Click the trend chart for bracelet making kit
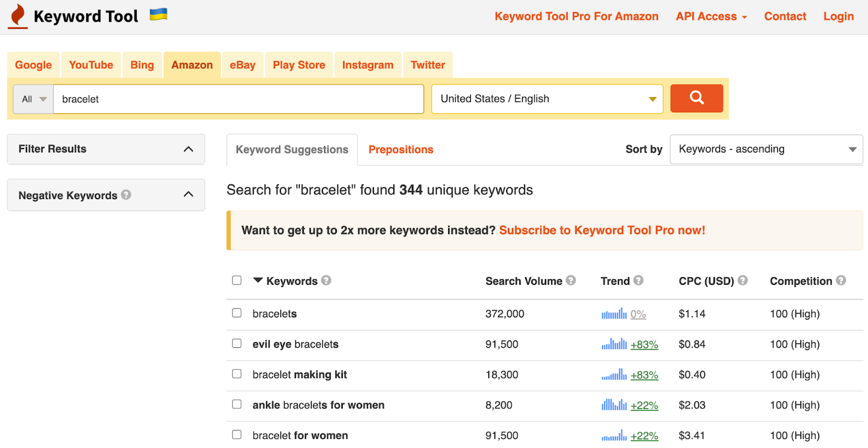The image size is (868, 448). pyautogui.click(x=614, y=374)
